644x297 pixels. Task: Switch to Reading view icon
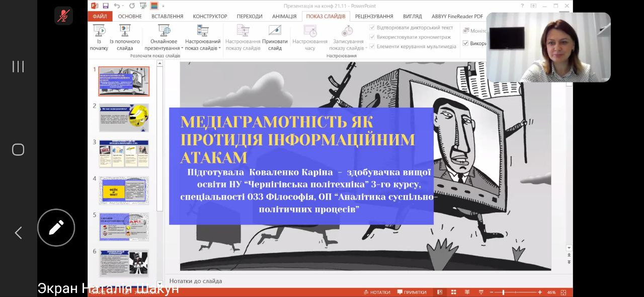(x=467, y=292)
